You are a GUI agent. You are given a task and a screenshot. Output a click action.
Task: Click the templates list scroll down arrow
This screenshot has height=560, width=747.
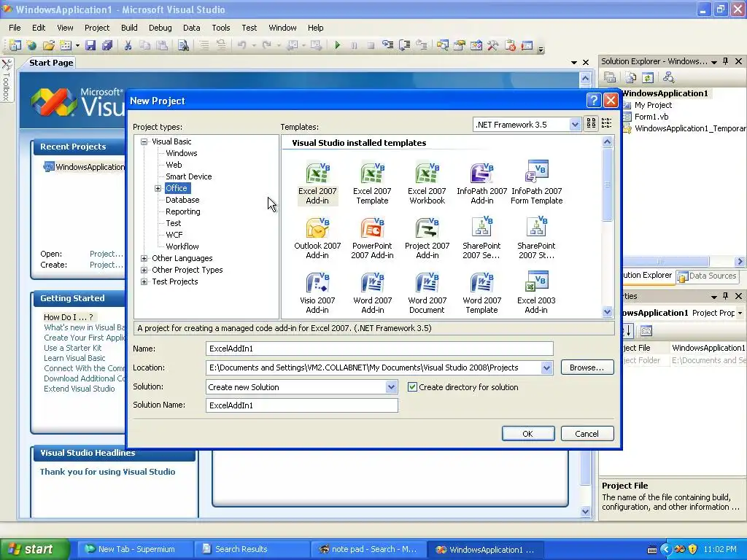tap(607, 312)
